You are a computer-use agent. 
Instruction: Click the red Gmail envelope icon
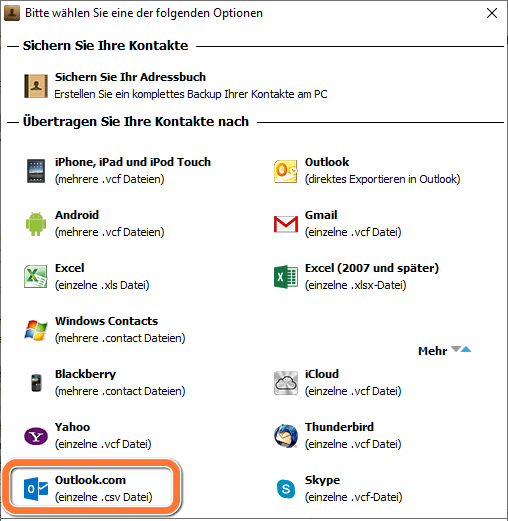(x=286, y=224)
